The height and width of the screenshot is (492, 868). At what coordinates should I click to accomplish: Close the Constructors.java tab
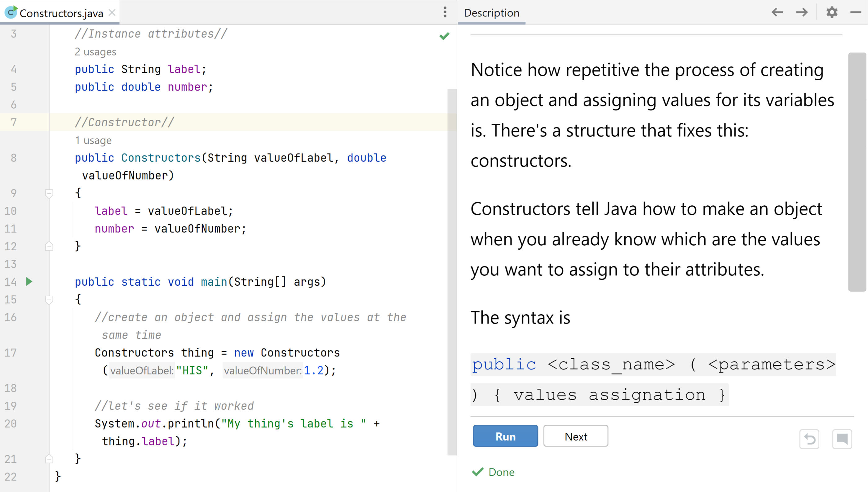point(112,13)
